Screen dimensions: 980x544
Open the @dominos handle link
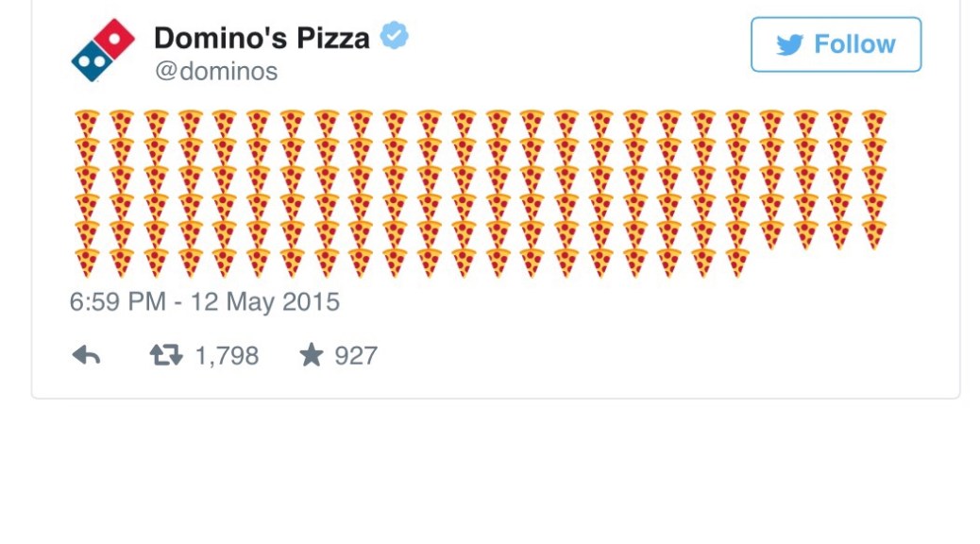(x=216, y=72)
